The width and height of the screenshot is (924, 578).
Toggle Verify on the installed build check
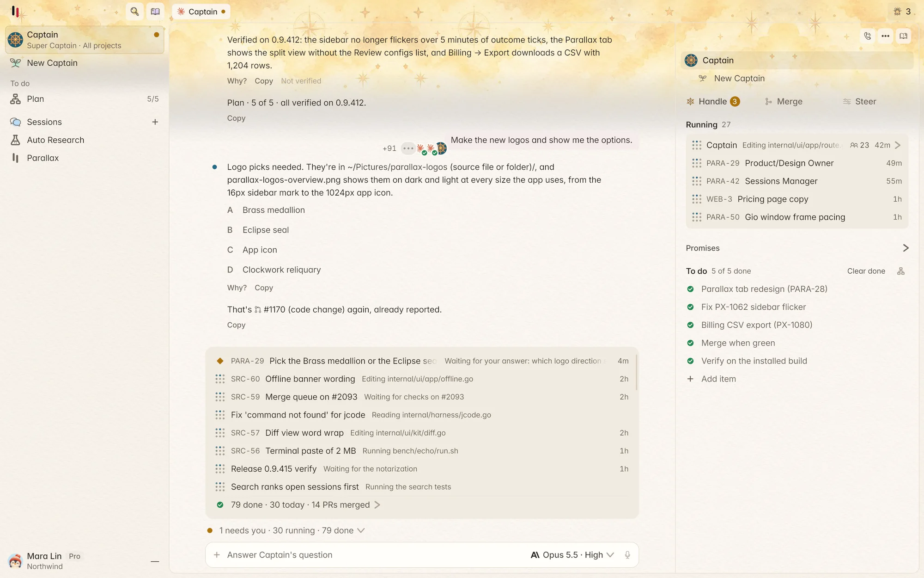(690, 361)
